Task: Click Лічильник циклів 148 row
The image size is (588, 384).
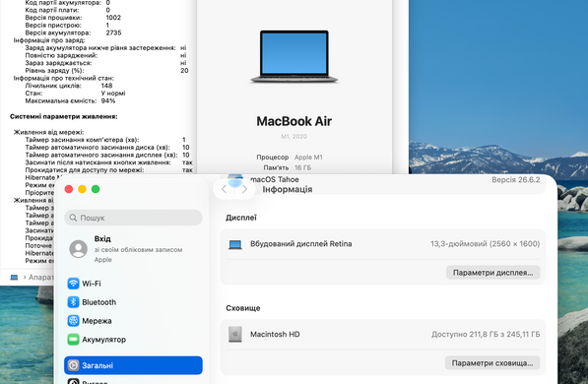Action: (x=69, y=86)
